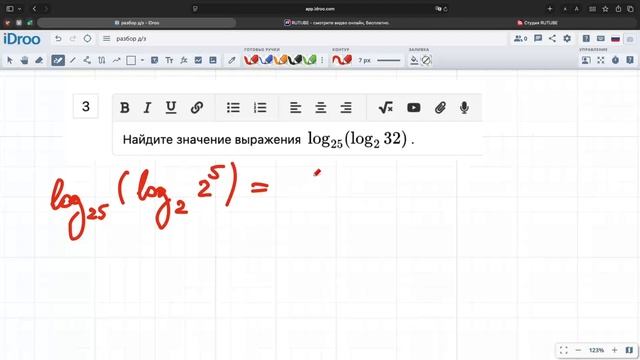Open the shape type dropdown arrow

click(142, 60)
